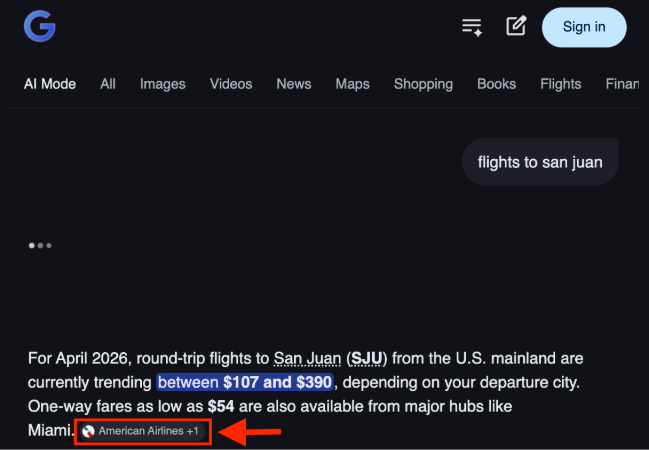Image resolution: width=649 pixels, height=450 pixels.
Task: Switch to the AI Mode tab
Action: (x=50, y=84)
